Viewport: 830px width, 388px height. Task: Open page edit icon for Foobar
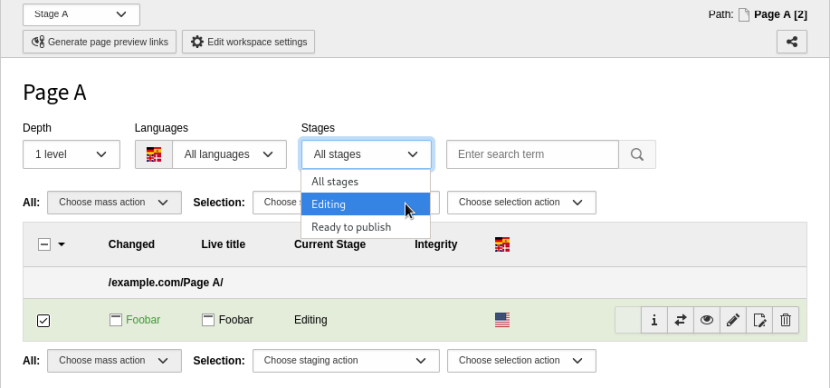759,320
